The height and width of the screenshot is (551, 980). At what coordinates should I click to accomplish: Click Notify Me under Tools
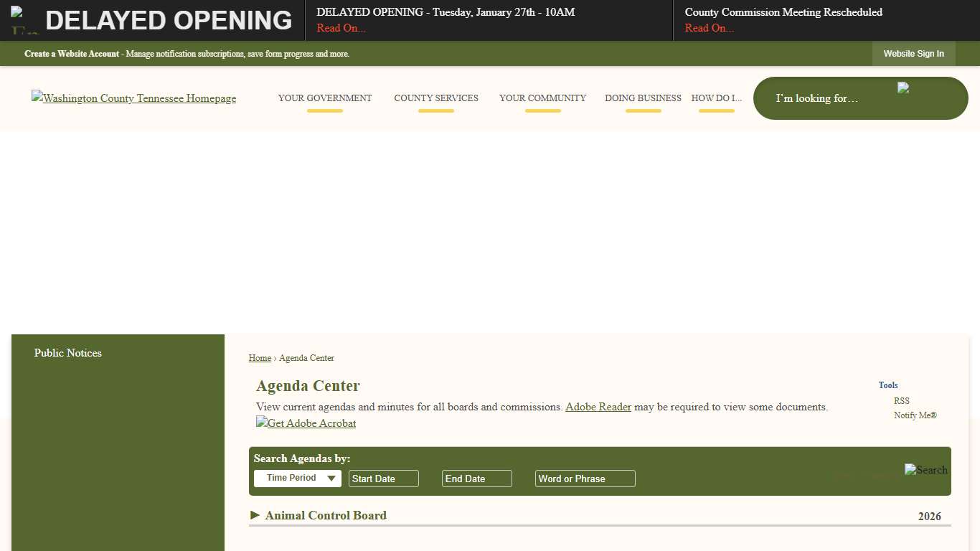pos(915,415)
